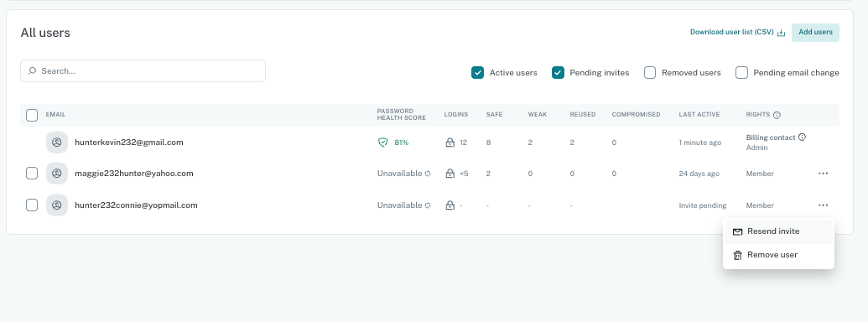Click the Billing contact label
The image size is (868, 322).
pos(771,138)
